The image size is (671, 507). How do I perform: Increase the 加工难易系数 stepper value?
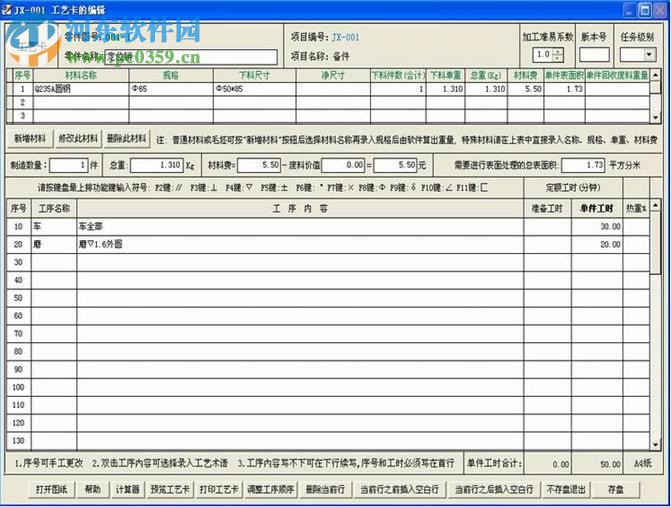click(x=558, y=51)
